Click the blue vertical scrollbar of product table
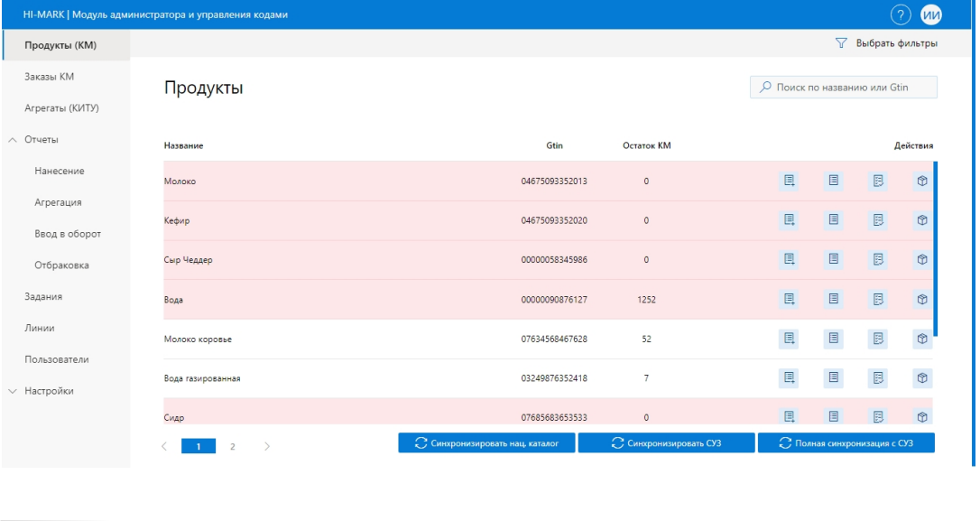Image resolution: width=980 pixels, height=521 pixels. (936, 248)
